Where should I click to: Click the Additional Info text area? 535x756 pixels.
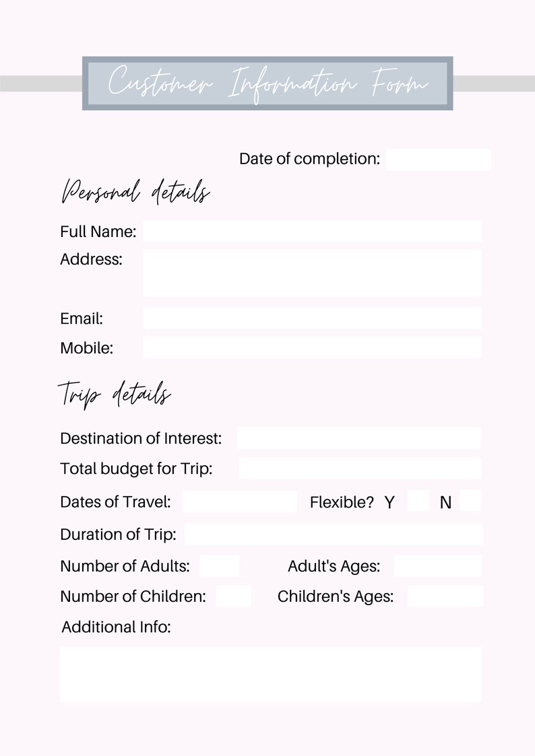(271, 675)
